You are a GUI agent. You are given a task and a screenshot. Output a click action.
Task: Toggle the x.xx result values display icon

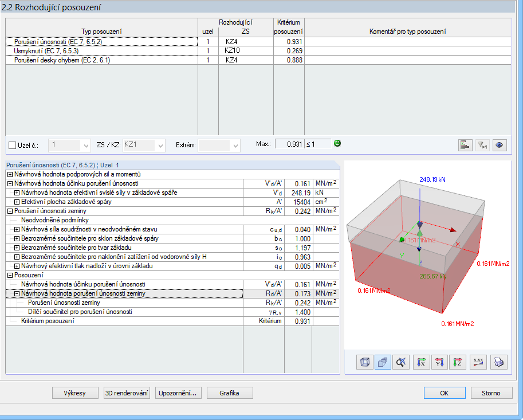click(478, 362)
